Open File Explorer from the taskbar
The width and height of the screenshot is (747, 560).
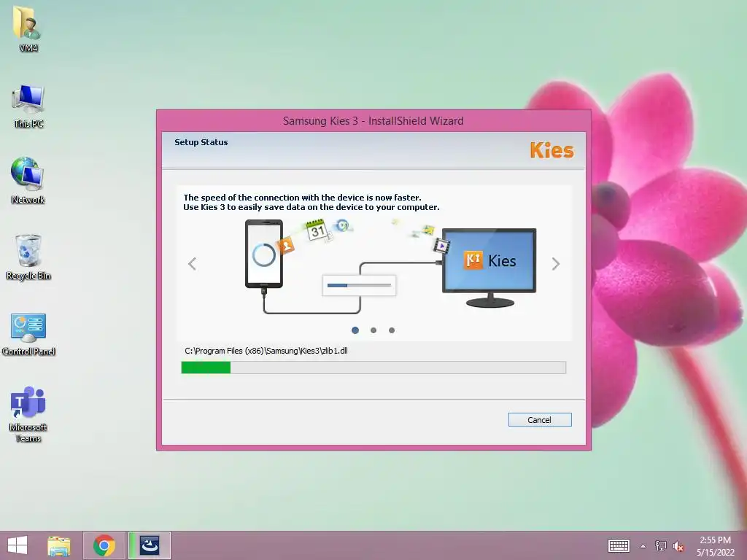pyautogui.click(x=58, y=545)
